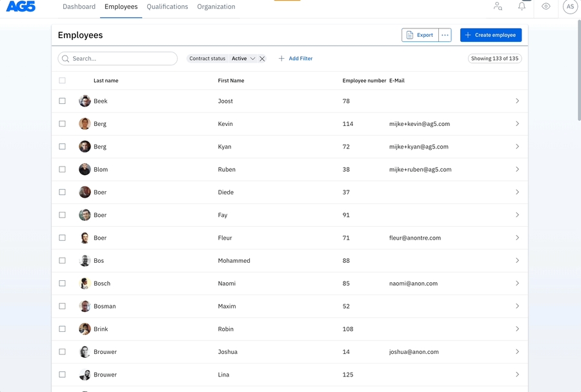Open the three-dots menu next to Export

(445, 35)
